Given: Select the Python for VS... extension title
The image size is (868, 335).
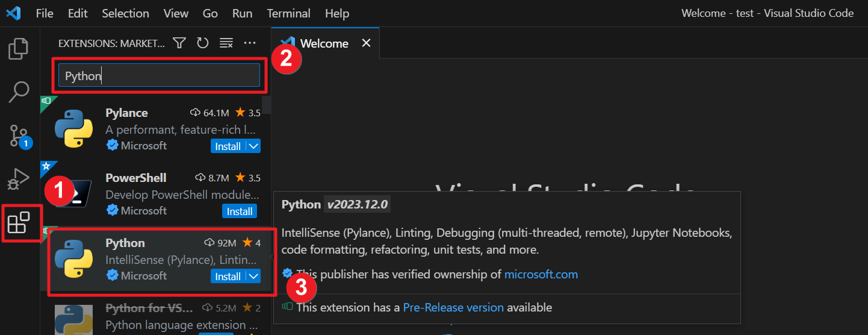Looking at the screenshot, I should coord(150,308).
